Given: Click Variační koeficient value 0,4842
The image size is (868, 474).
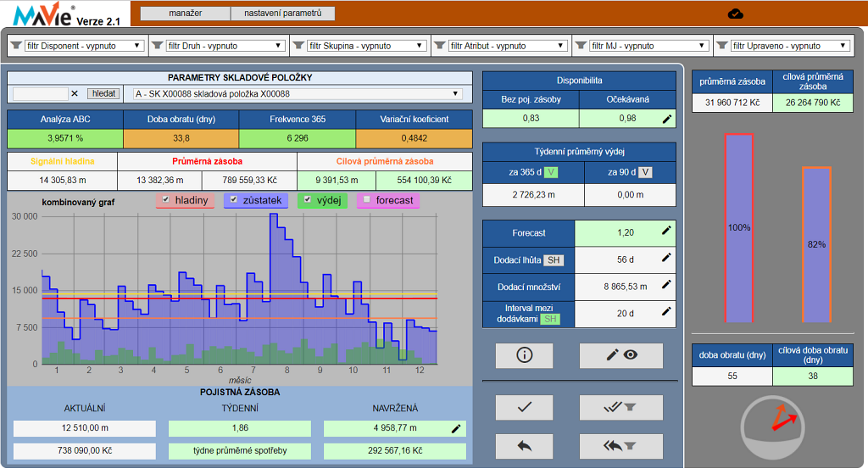Looking at the screenshot, I should click(414, 138).
